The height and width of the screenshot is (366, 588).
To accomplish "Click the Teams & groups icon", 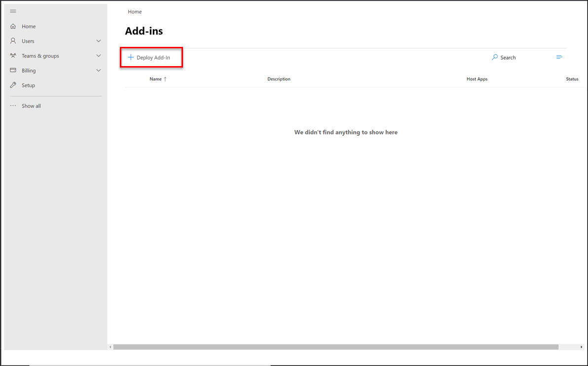I will [x=13, y=56].
